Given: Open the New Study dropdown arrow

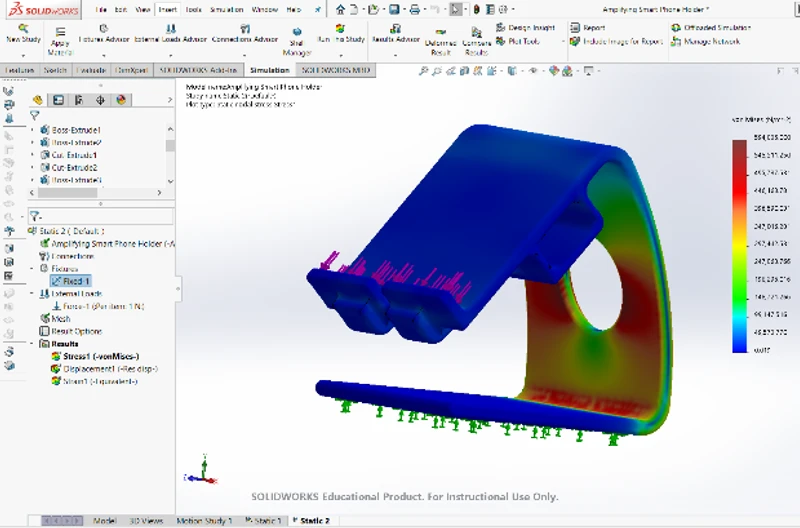Looking at the screenshot, I should [x=23, y=54].
